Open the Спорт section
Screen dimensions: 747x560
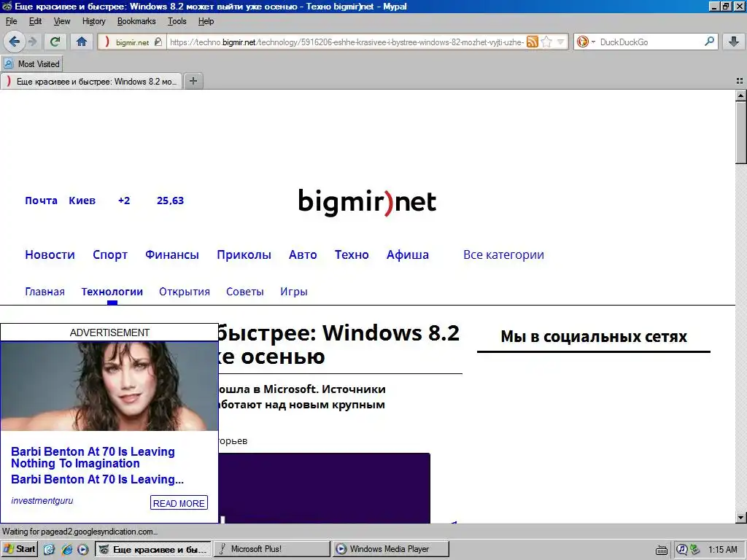point(110,254)
